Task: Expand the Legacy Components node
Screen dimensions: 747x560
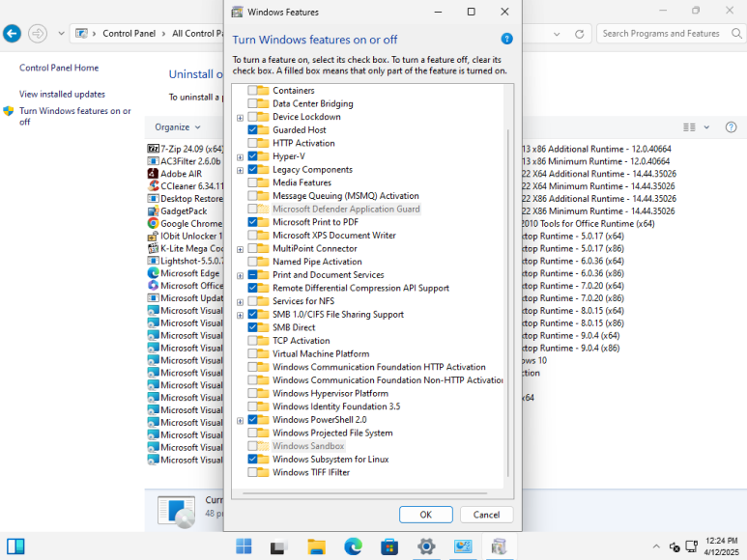Action: tap(240, 170)
